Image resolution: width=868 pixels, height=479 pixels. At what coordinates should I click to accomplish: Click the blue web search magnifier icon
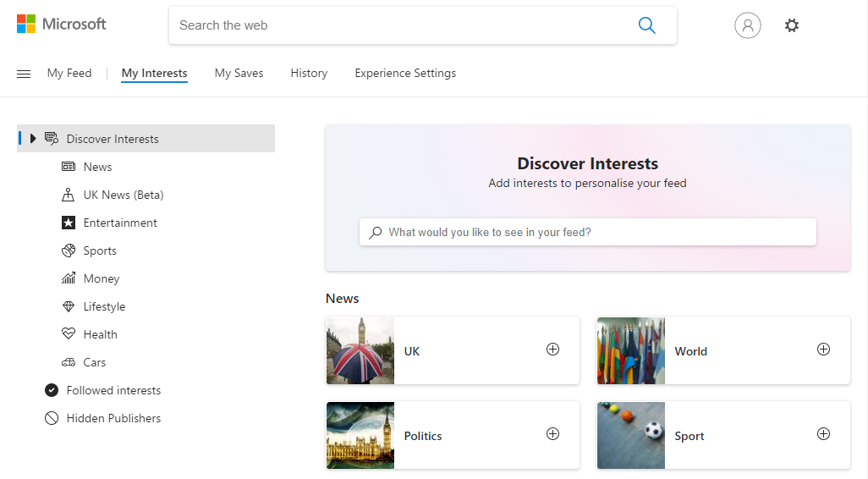coord(646,25)
